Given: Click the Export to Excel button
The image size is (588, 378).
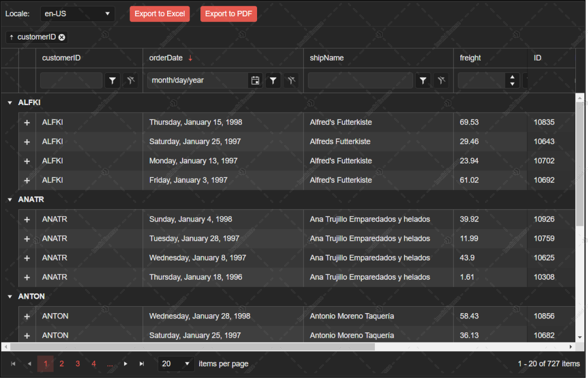Looking at the screenshot, I should click(x=160, y=14).
